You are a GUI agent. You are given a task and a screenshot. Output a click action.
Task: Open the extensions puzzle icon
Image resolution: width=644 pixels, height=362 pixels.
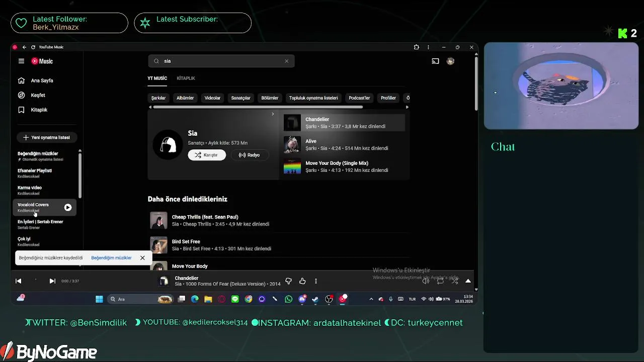pos(416,47)
